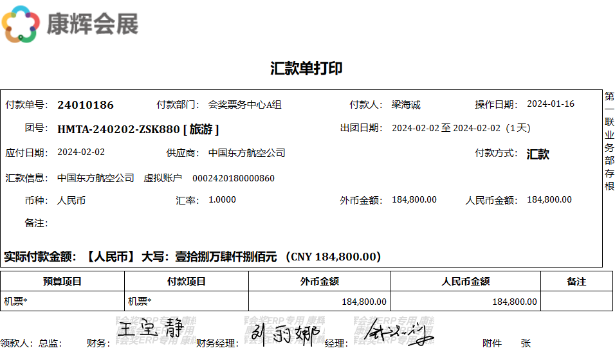Select payer name 梁海诚
Viewport: 615px width, 364px height.
pos(406,105)
